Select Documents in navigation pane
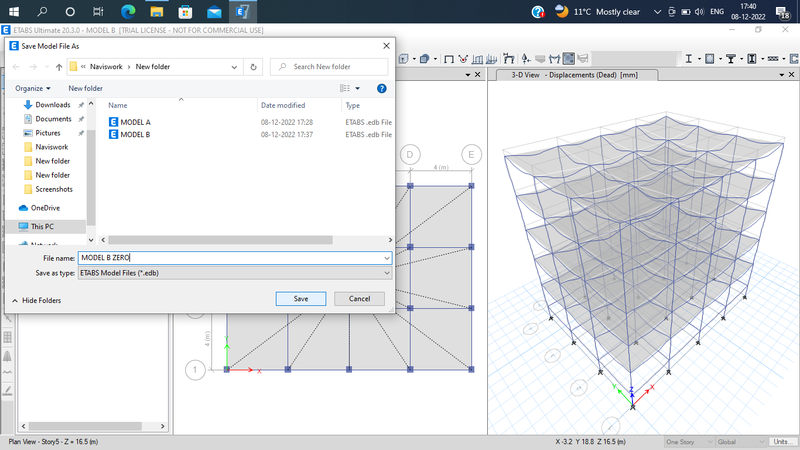The image size is (800, 450). click(54, 119)
